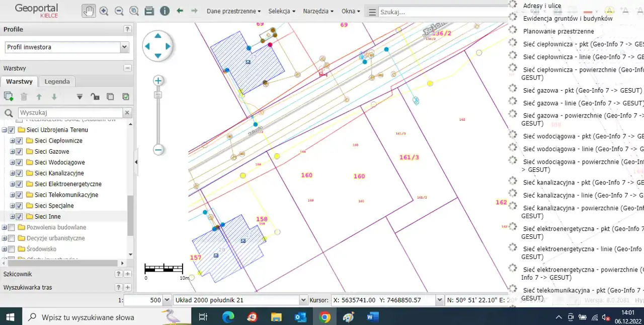This screenshot has height=325, width=644.
Task: Enable the Pozwolenia budowlane layer checkbox
Action: click(x=11, y=227)
